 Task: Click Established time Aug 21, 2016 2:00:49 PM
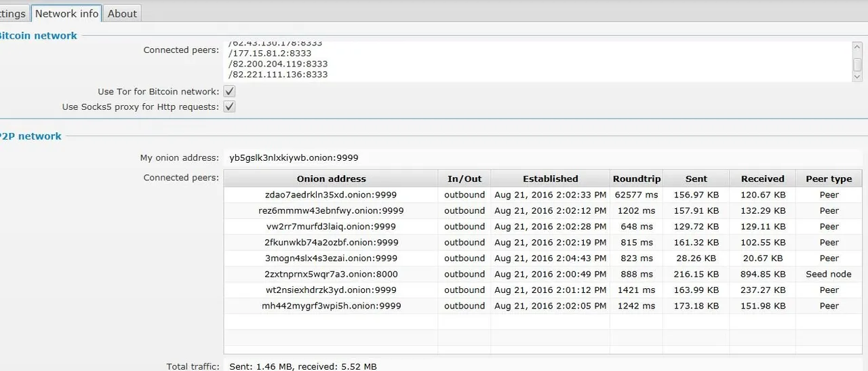(x=551, y=274)
